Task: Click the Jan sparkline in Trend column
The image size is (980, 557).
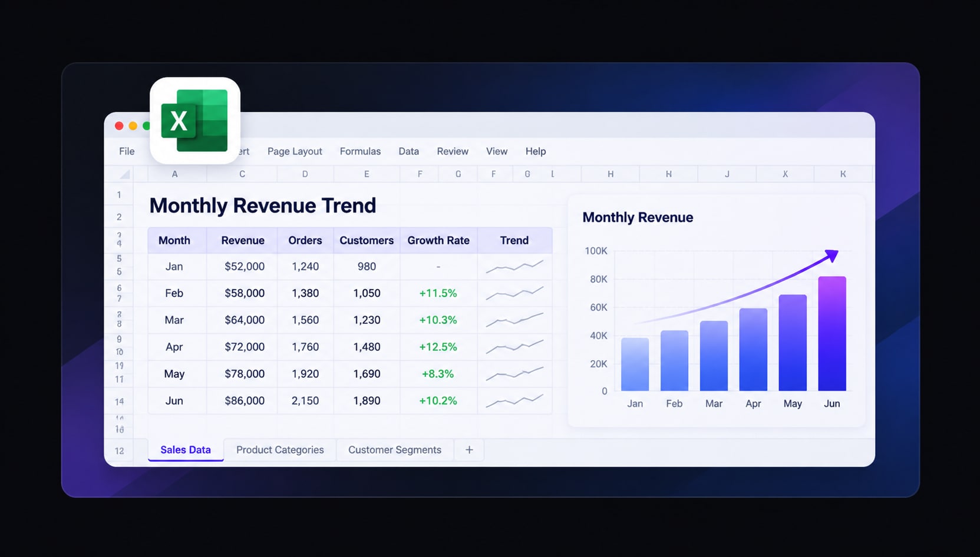Action: tap(514, 267)
